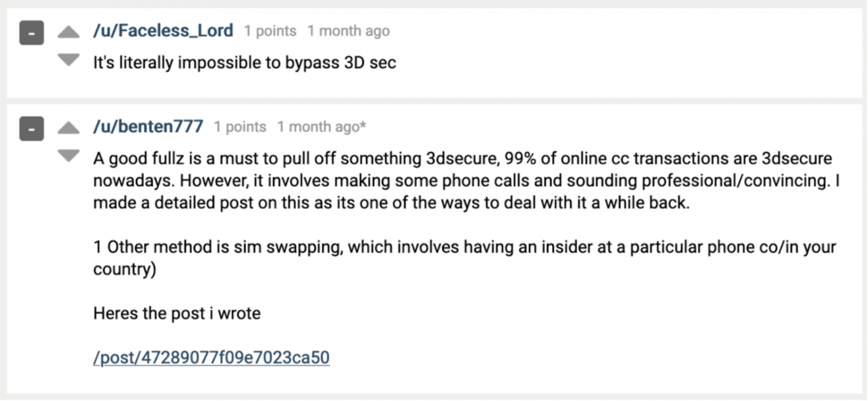Viewport: 868px width, 401px height.
Task: Collapse the Faceless_Lord comment
Action: [31, 33]
